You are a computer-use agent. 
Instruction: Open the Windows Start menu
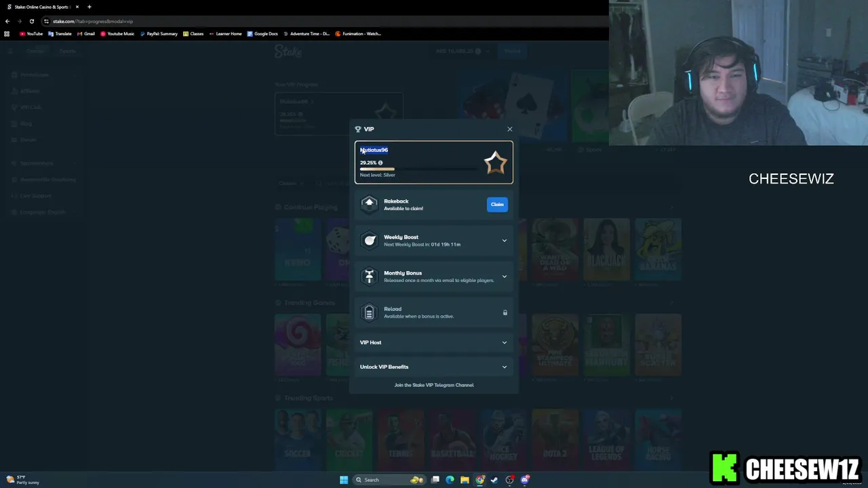[344, 480]
